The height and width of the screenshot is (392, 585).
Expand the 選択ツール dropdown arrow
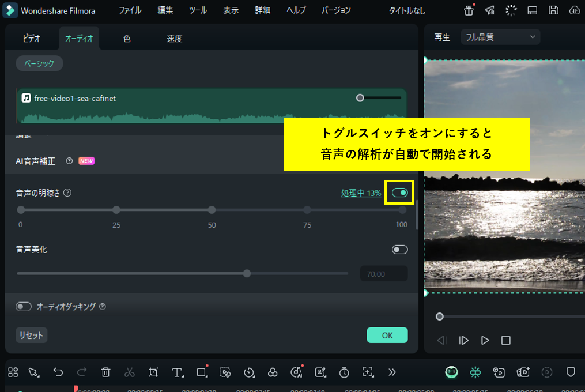tap(38, 375)
